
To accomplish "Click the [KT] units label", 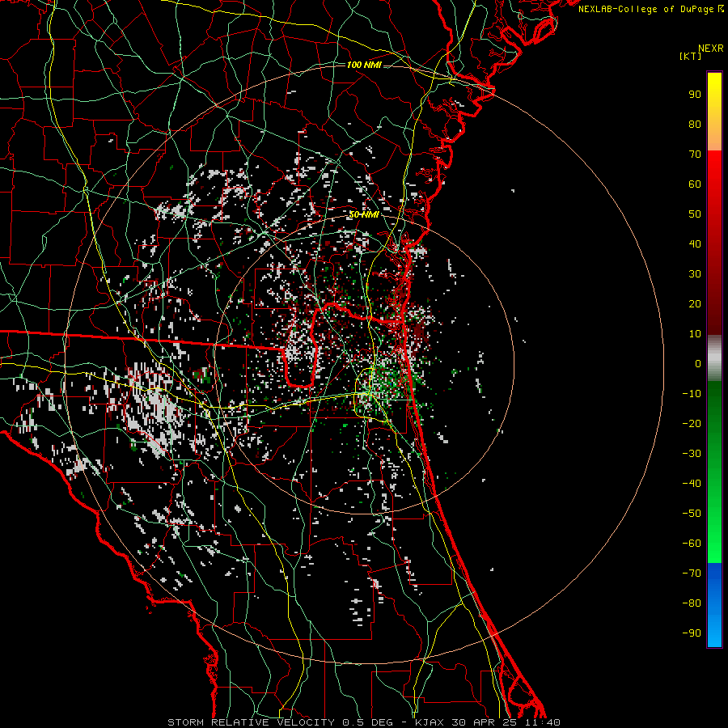I will (x=691, y=56).
